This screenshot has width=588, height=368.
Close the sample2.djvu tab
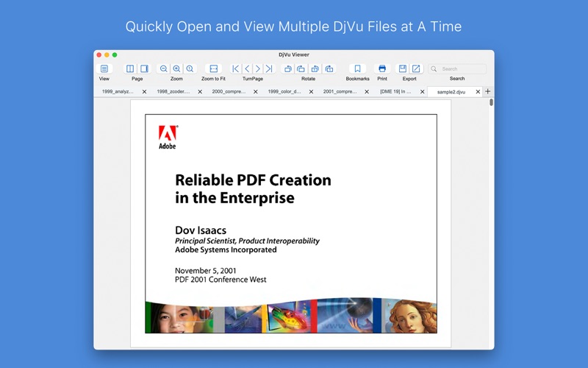pyautogui.click(x=478, y=91)
